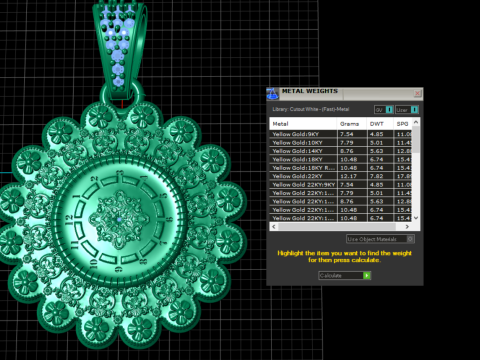Click the Use Object Materials button
480x360 pixels.
[x=380, y=239]
